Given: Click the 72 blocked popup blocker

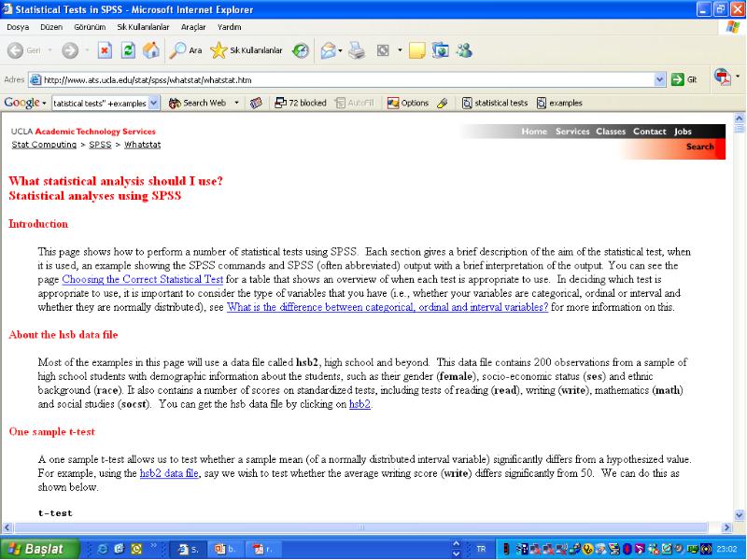Looking at the screenshot, I should click(x=301, y=103).
